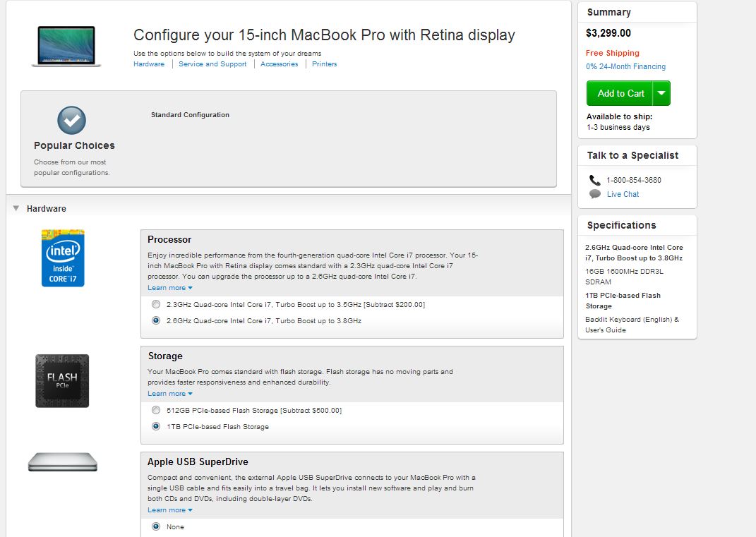The image size is (756, 537).
Task: Open the Add to Cart dropdown arrow
Action: tap(661, 93)
